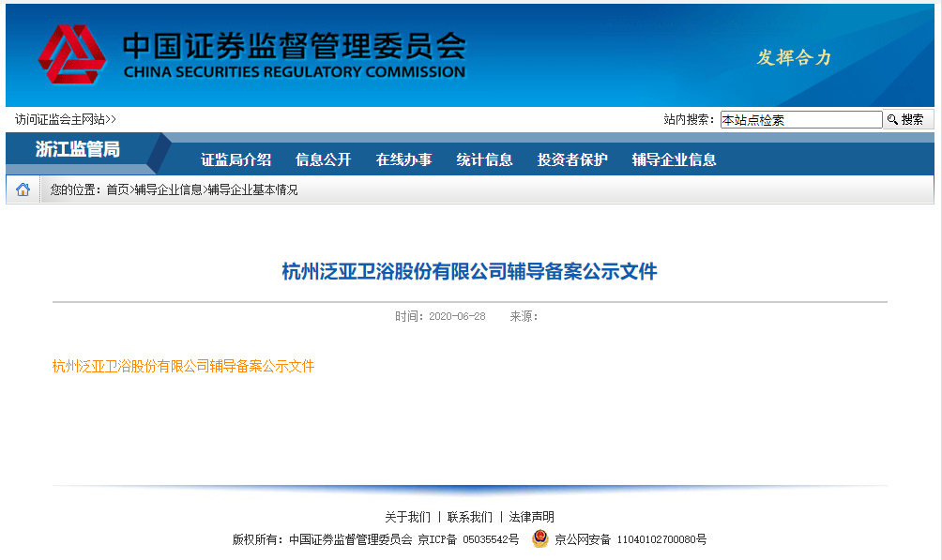This screenshot has height=560, width=942.
Task: Click the 浙江监管局 section title
Action: [x=78, y=149]
